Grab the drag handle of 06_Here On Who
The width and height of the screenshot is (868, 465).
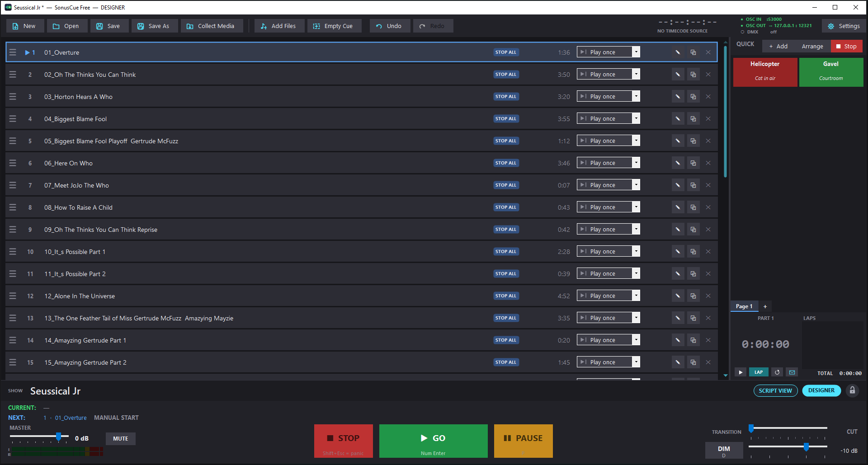pos(13,163)
